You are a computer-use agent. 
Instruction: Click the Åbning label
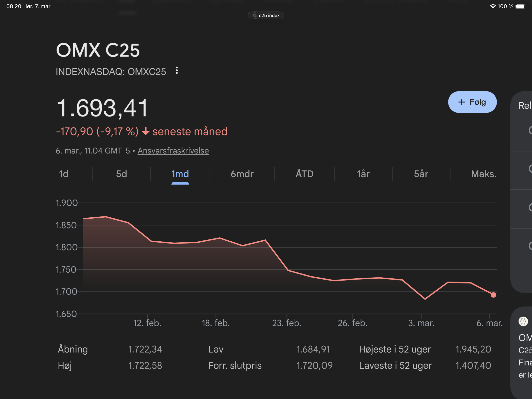pyautogui.click(x=73, y=349)
